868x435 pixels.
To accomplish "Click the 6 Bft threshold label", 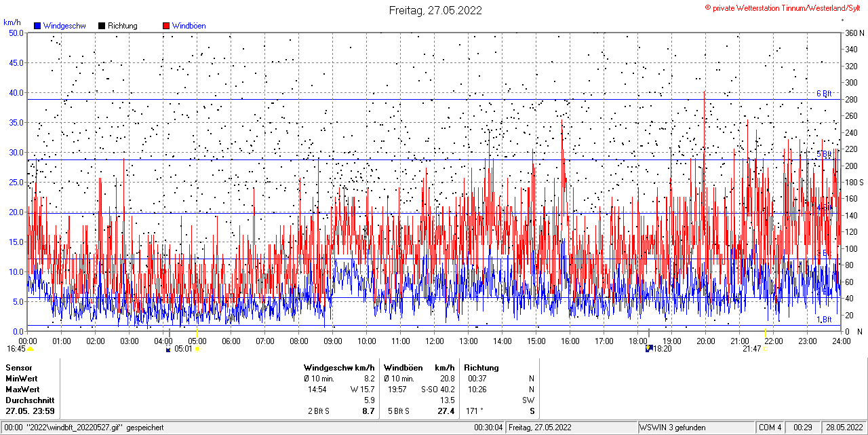I will [x=824, y=94].
